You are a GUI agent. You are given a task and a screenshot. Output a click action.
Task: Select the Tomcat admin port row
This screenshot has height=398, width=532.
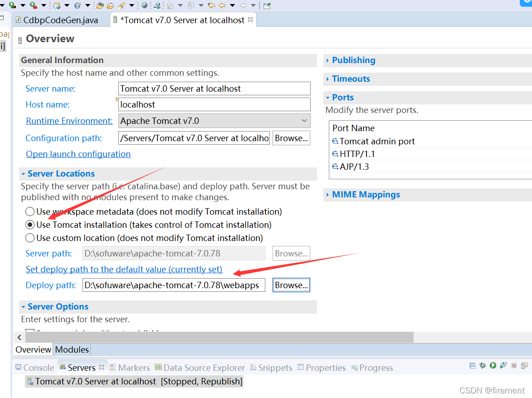click(430, 141)
